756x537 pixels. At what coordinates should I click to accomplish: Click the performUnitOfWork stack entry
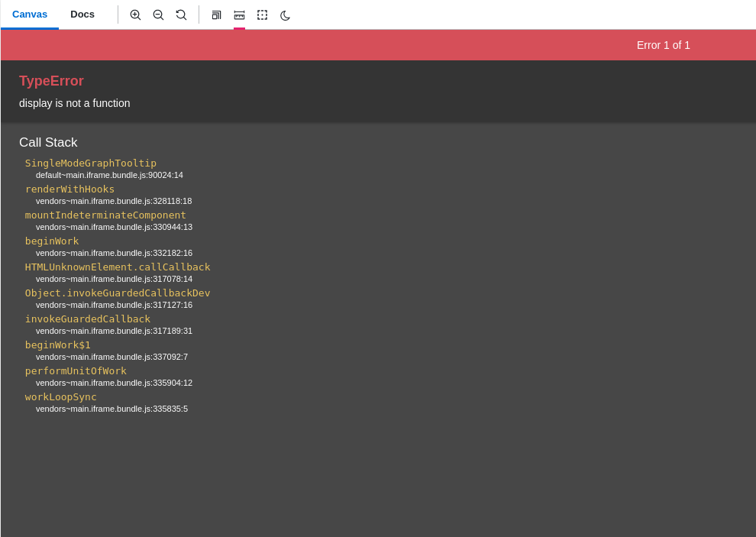pos(76,370)
